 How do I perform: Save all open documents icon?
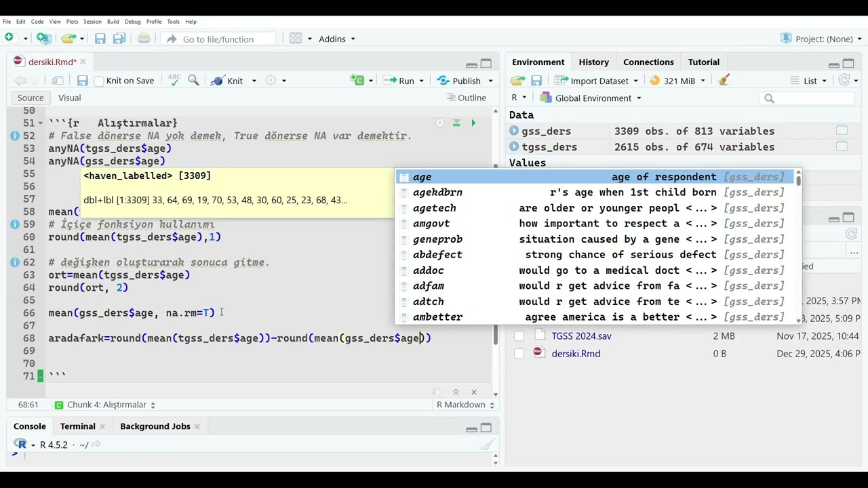[119, 39]
